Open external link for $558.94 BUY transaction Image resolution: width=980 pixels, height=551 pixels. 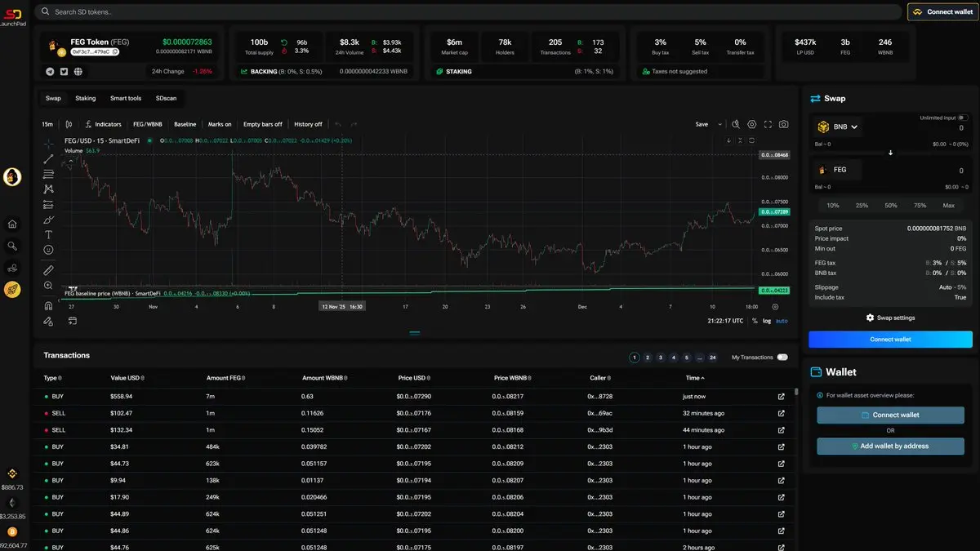782,396
